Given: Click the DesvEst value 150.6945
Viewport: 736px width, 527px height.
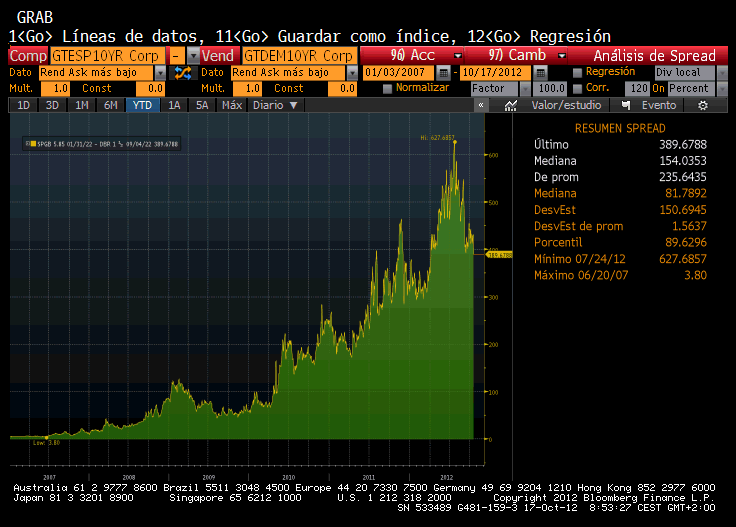Looking at the screenshot, I should 682,210.
